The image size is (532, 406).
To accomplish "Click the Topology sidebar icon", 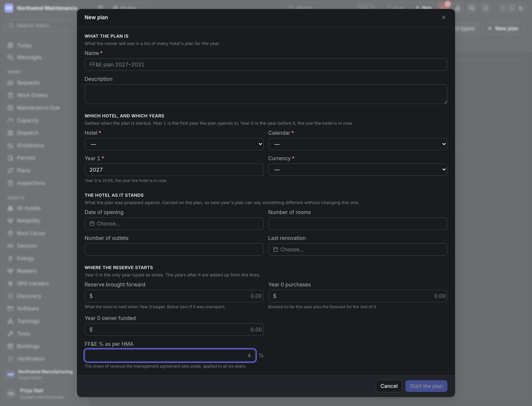I will coord(10,321).
